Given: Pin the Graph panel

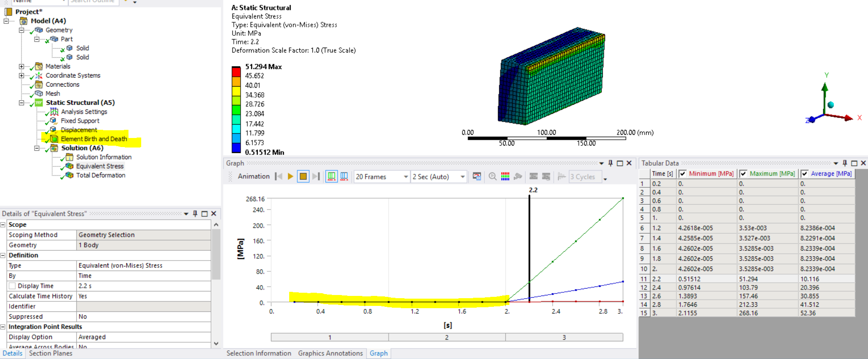Looking at the screenshot, I should tap(611, 163).
